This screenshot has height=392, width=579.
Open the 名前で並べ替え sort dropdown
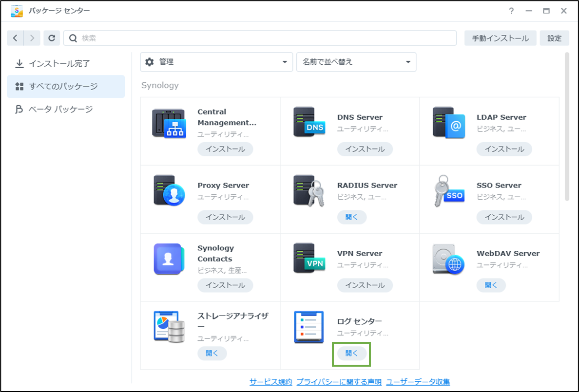click(356, 62)
